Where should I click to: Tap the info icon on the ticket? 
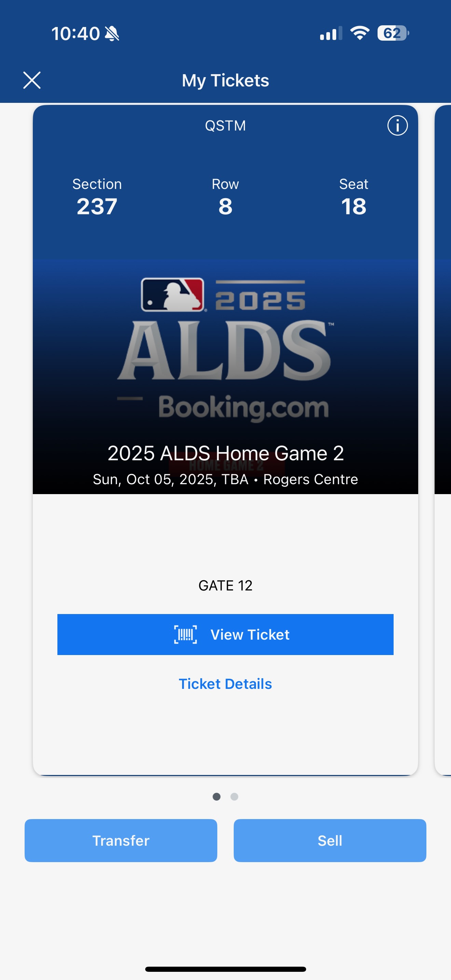397,125
